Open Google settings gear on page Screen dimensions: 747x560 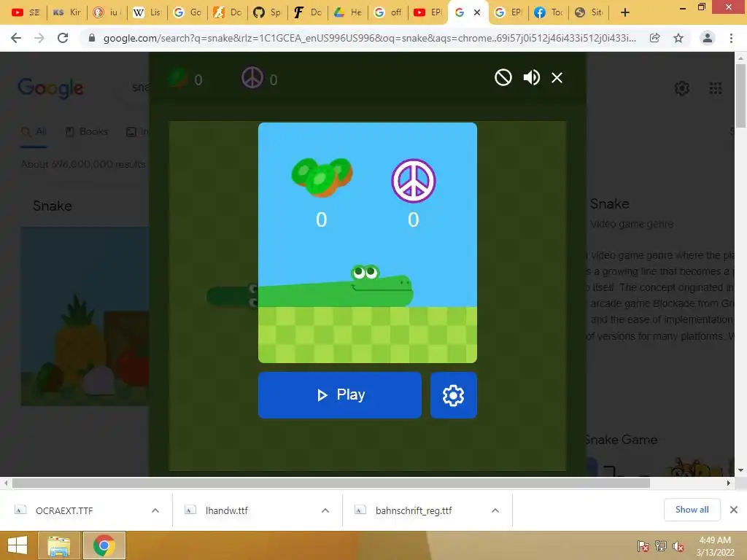pos(682,88)
